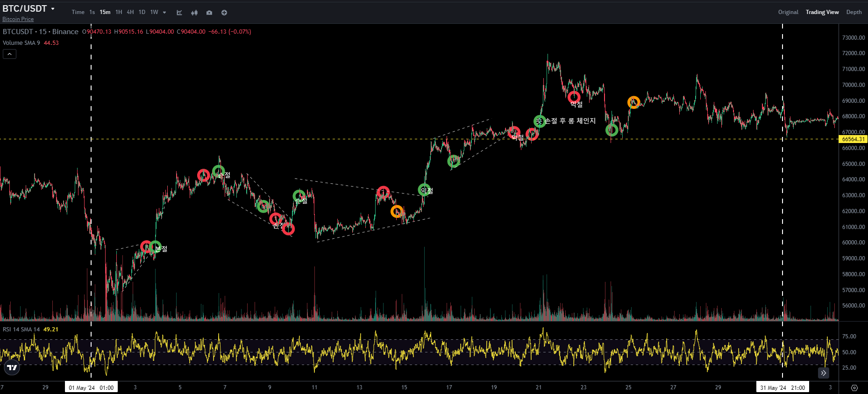Click the plus circle icon in toolbar
The image size is (868, 394).
coord(224,13)
